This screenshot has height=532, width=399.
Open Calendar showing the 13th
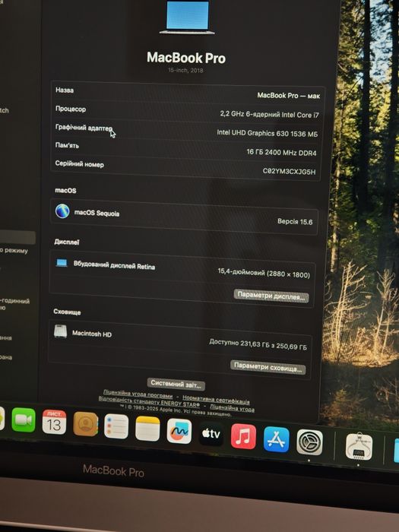(x=54, y=422)
